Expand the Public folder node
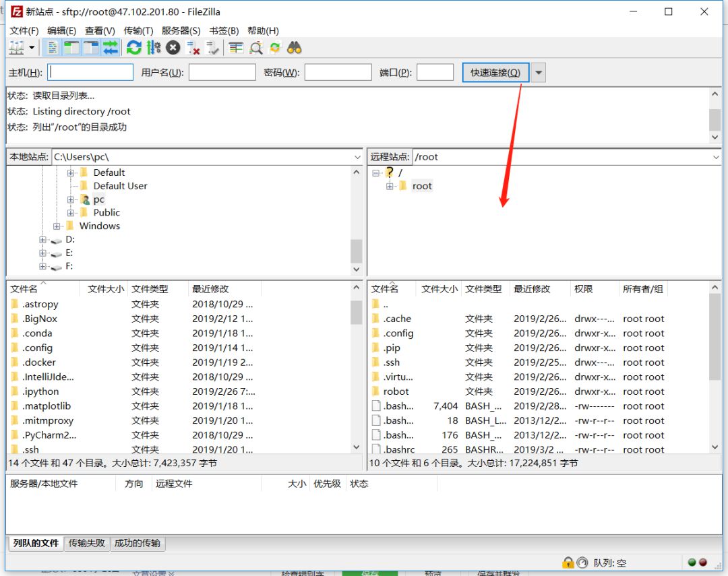Screen dimensions: 728x576 click(x=71, y=213)
